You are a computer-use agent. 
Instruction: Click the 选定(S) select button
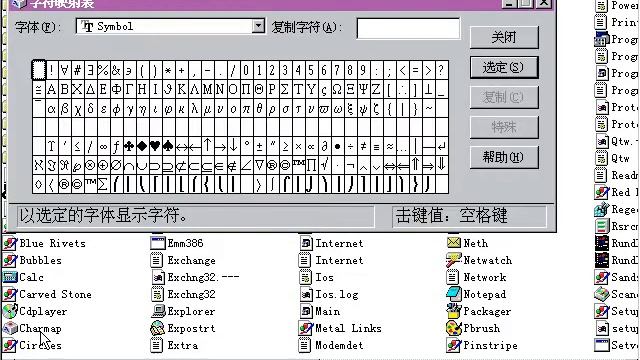tap(504, 67)
